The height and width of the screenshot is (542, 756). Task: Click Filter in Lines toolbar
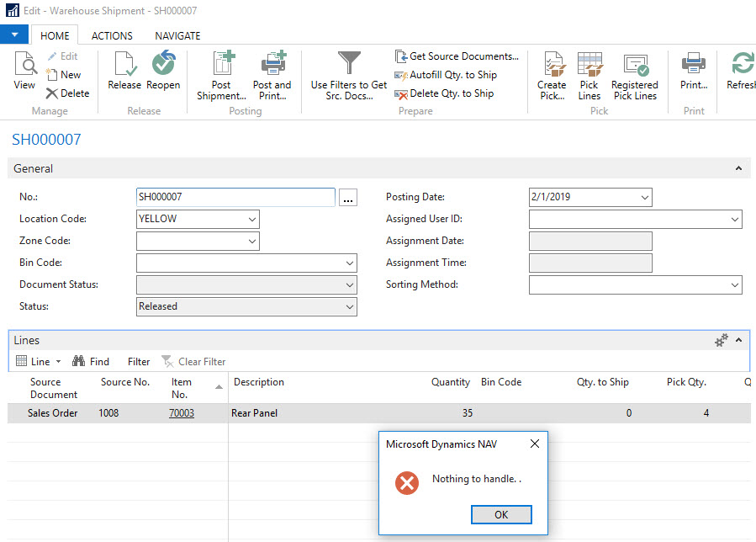pyautogui.click(x=139, y=362)
